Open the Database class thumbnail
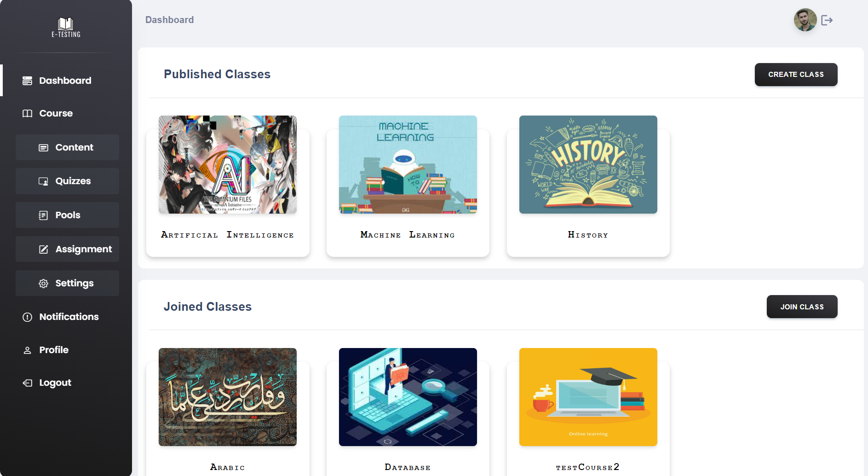Screen dimensions: 868x476 (408, 397)
